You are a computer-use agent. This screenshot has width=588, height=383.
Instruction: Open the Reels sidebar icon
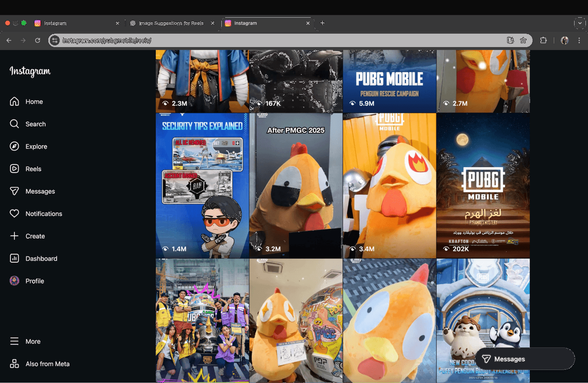14,169
